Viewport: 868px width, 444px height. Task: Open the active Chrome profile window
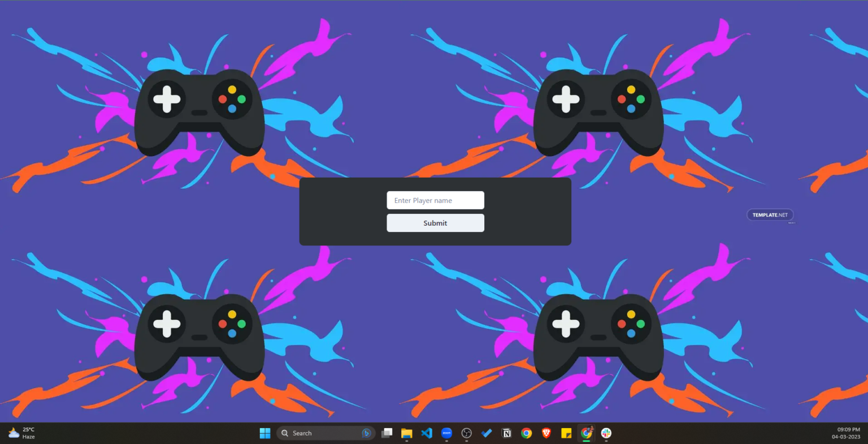click(x=587, y=433)
